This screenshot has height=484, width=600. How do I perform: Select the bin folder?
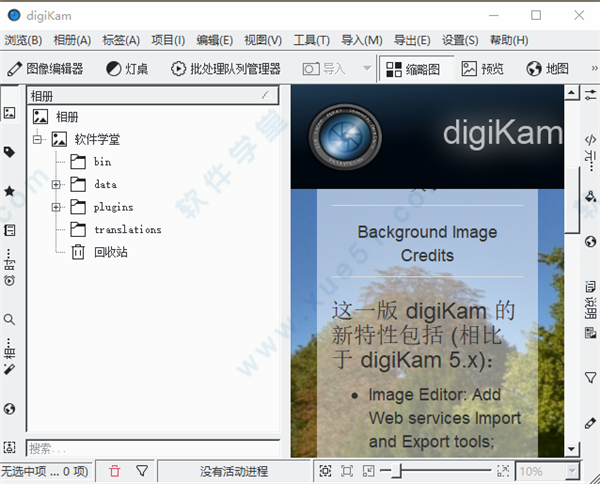[91, 162]
